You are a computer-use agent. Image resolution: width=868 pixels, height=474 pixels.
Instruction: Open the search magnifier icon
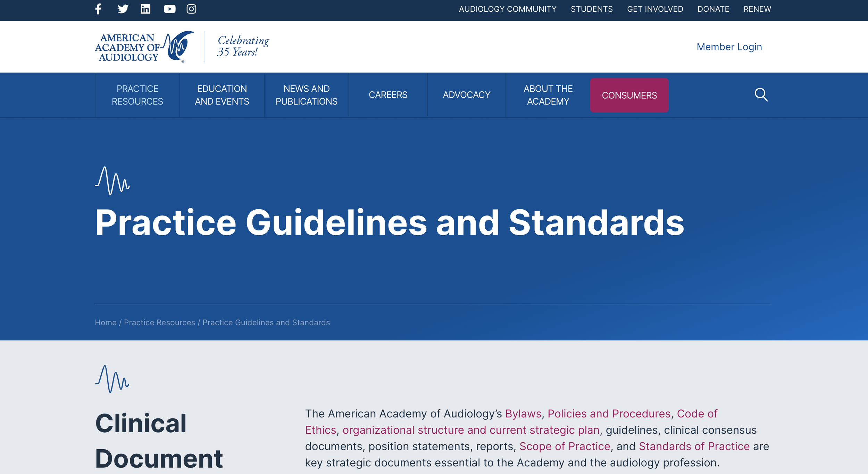tap(761, 95)
